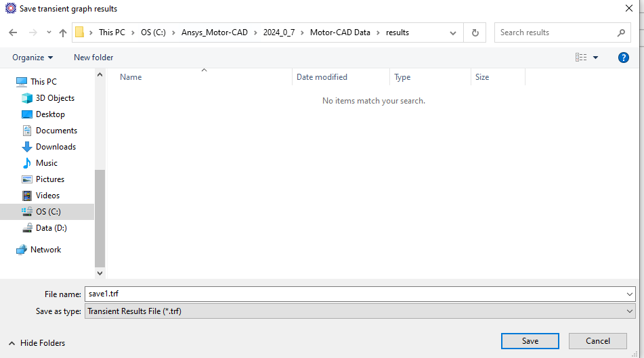
Task: Click the Motor-CAD icon in title bar
Action: [11, 8]
